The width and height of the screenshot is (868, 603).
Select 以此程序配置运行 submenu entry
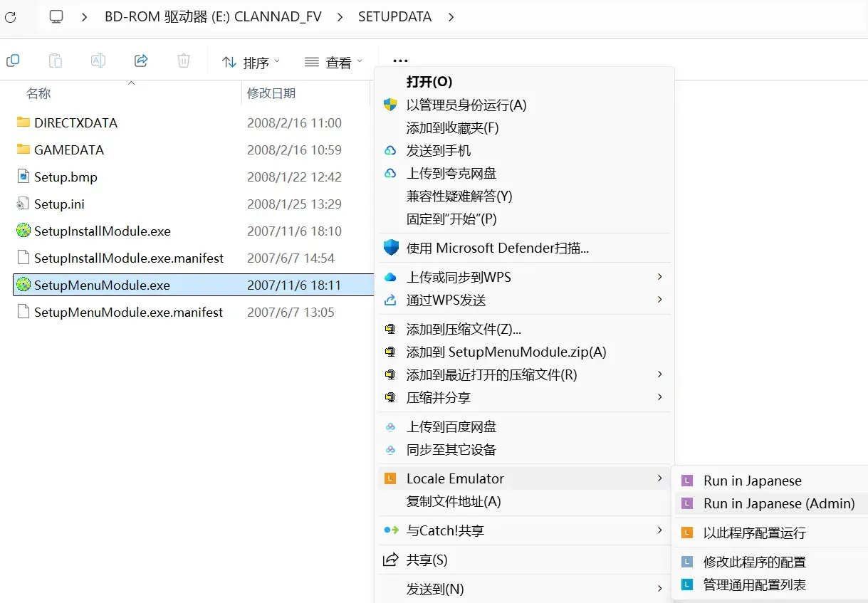pyautogui.click(x=771, y=533)
